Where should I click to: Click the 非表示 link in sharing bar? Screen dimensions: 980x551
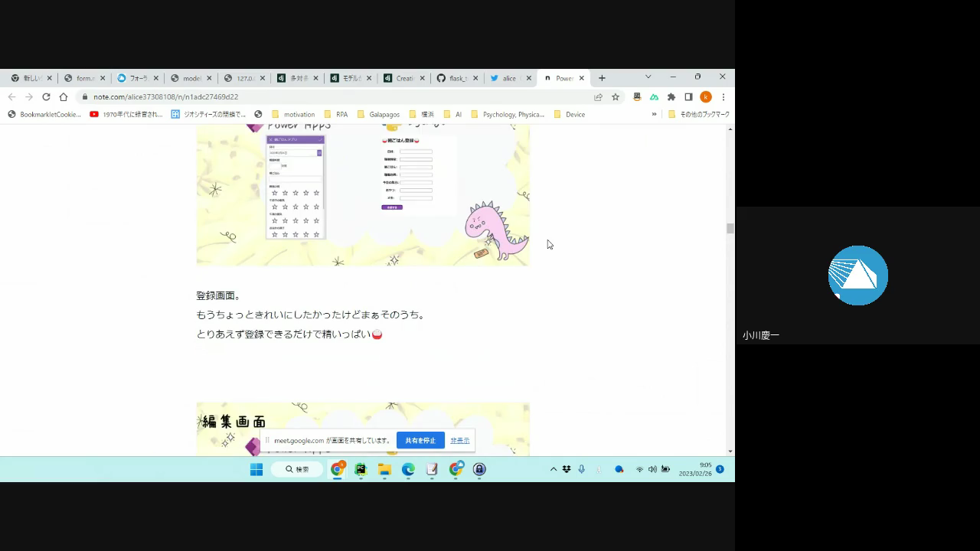tap(459, 441)
